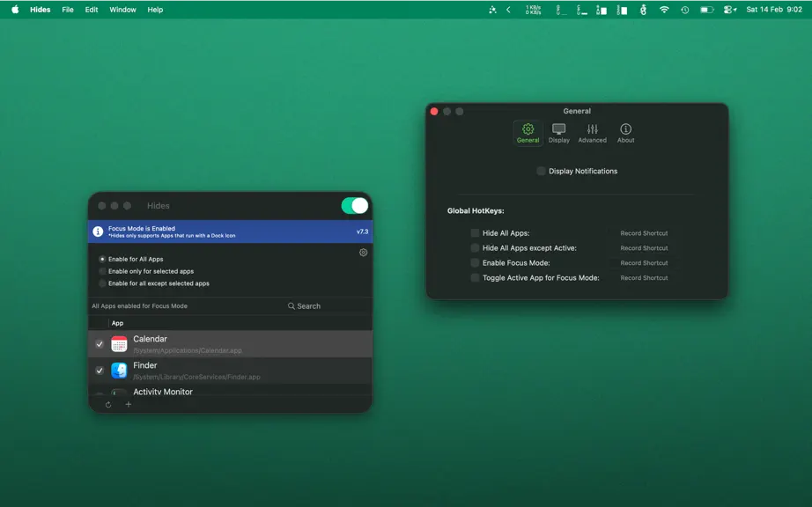Tick Toggle Active App for Focus Mode checkbox
The height and width of the screenshot is (507, 812).
tap(475, 278)
